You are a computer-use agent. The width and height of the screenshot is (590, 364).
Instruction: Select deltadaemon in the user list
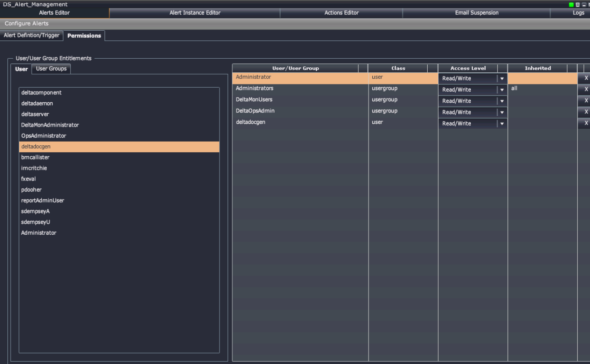point(119,104)
